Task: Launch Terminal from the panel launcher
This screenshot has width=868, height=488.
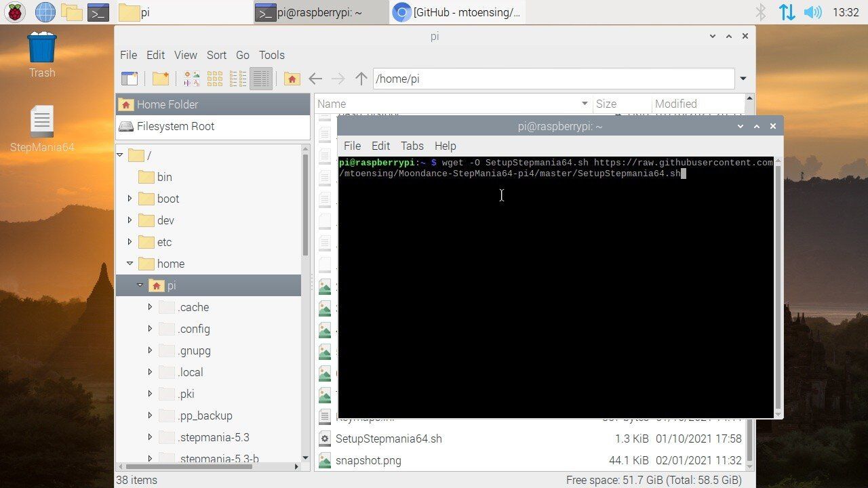Action: (x=99, y=12)
